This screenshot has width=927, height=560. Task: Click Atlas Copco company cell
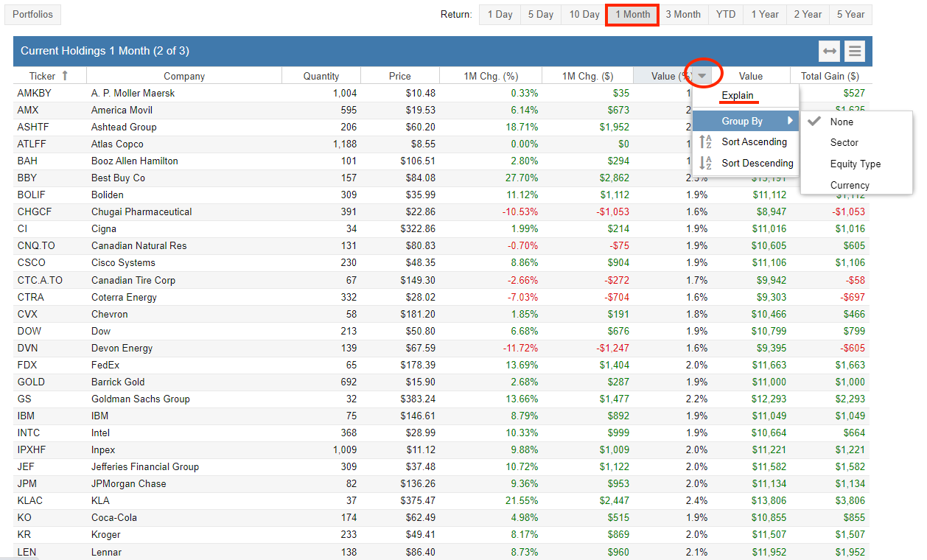117,144
